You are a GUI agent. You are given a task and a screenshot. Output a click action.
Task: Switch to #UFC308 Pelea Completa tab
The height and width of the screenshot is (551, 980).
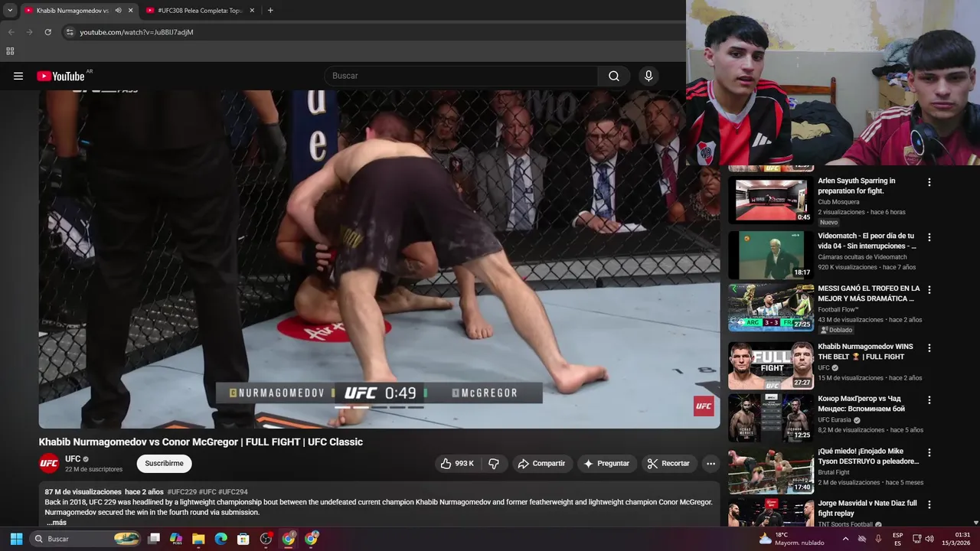pyautogui.click(x=201, y=11)
